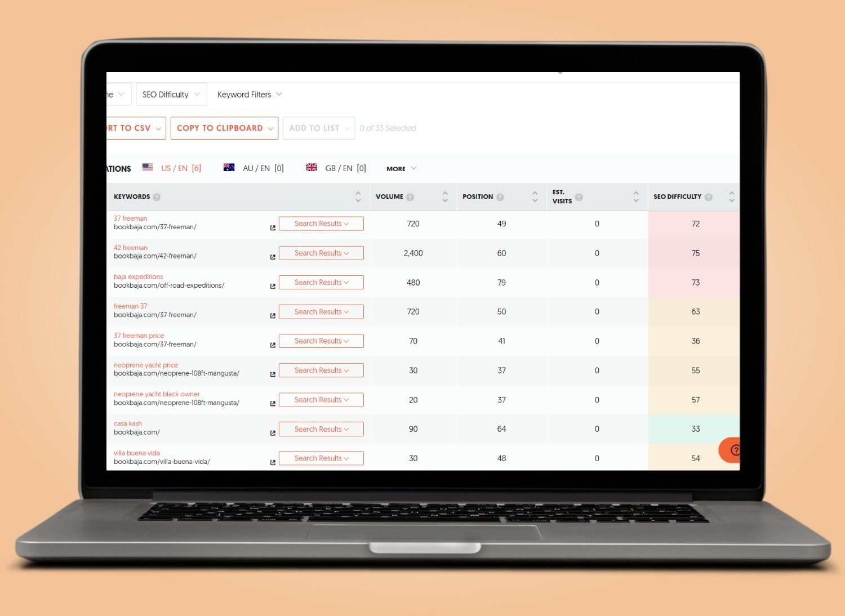Viewport: 845px width, 616px height.
Task: Click the US flag icon
Action: (147, 167)
